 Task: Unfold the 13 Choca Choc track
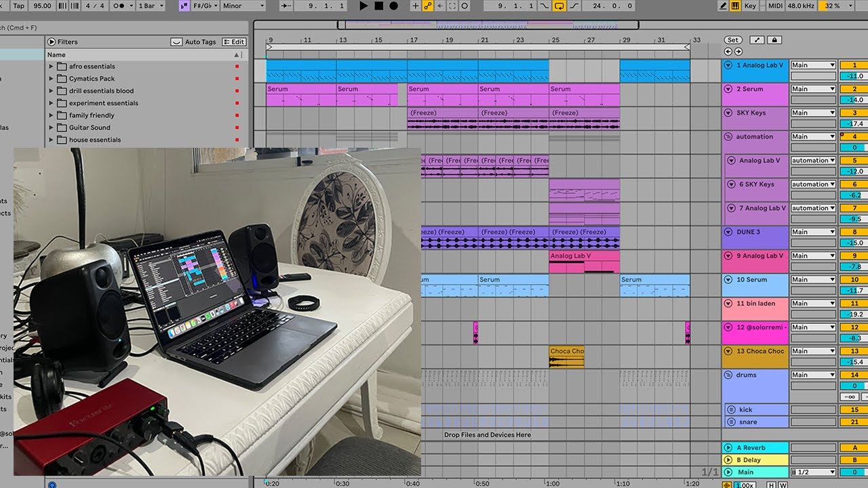coord(729,351)
